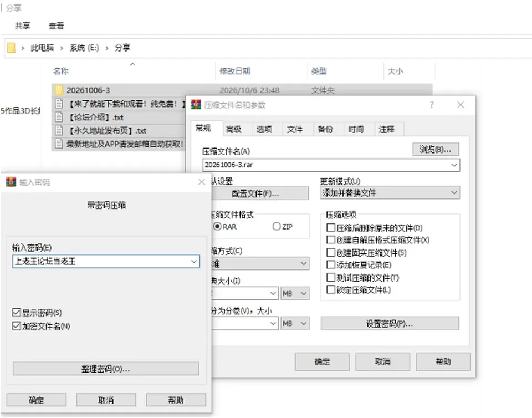Click the 设置密码(P)... button
Screen dimensions: 532x418
[x=390, y=324]
